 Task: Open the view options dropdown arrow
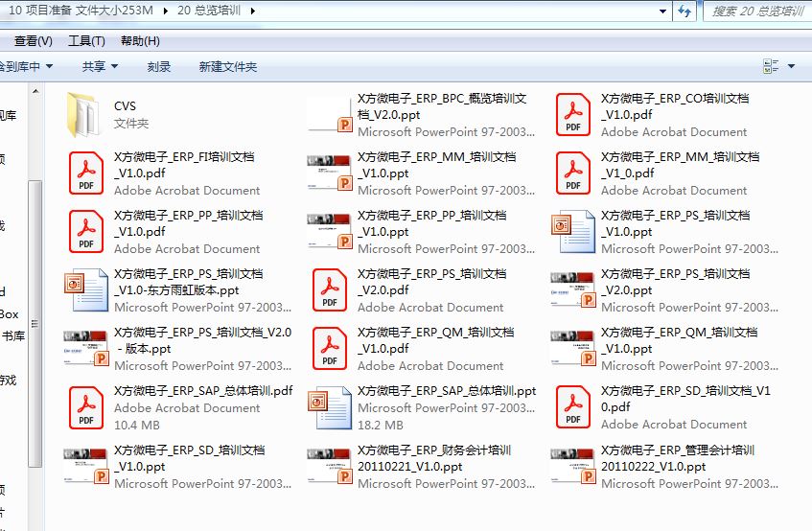point(791,66)
